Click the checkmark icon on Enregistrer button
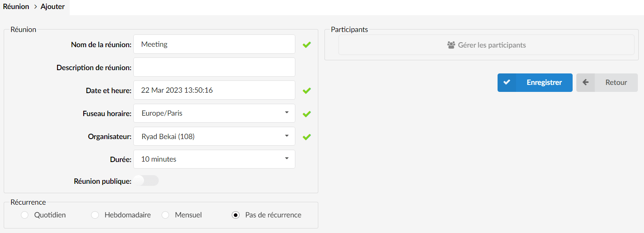The height and width of the screenshot is (233, 644). click(507, 82)
